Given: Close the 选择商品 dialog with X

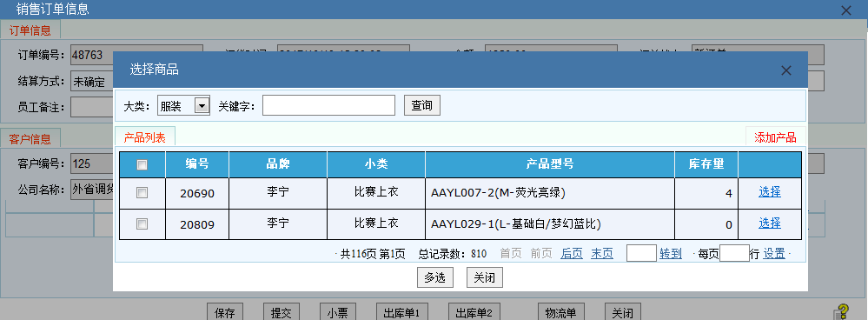Looking at the screenshot, I should tap(785, 70).
